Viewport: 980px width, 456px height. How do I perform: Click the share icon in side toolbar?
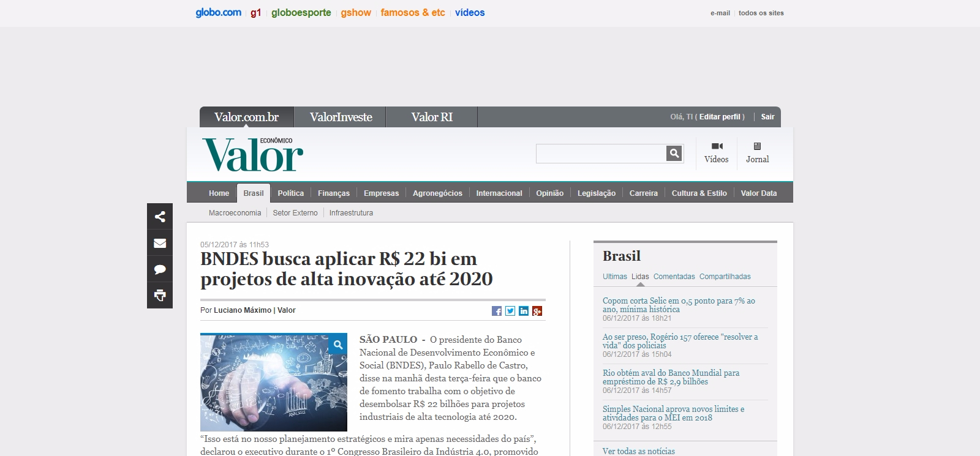pyautogui.click(x=160, y=217)
